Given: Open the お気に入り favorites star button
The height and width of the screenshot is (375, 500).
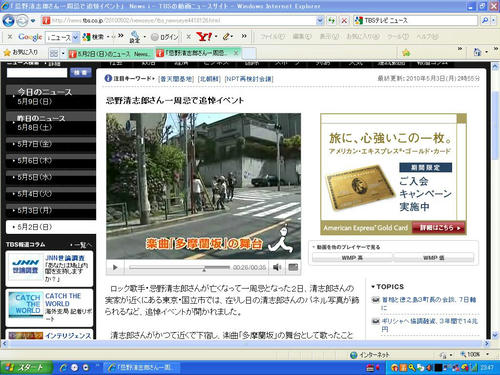Looking at the screenshot, I should [21, 52].
